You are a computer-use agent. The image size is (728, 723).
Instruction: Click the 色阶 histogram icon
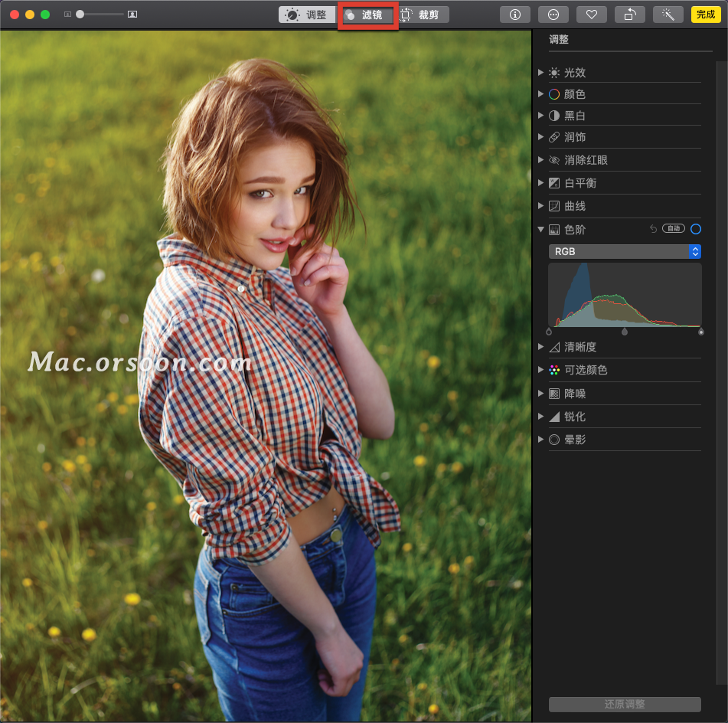point(554,230)
